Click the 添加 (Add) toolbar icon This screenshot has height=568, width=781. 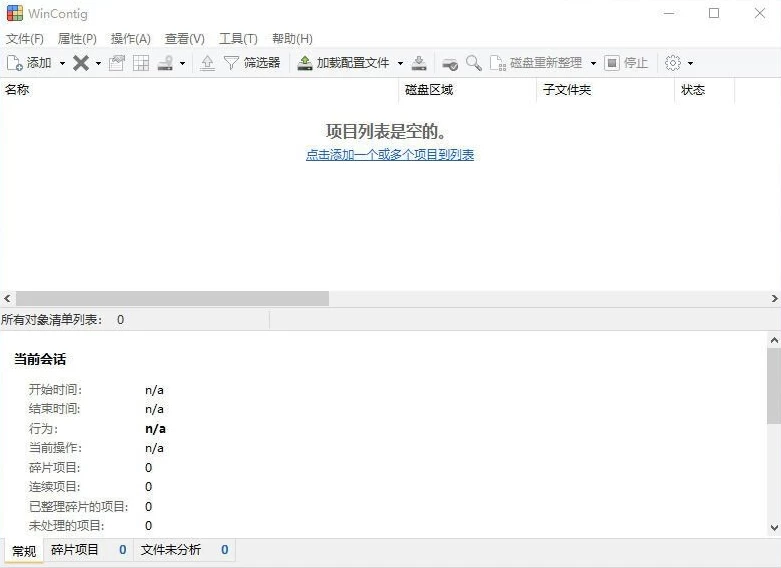15,63
